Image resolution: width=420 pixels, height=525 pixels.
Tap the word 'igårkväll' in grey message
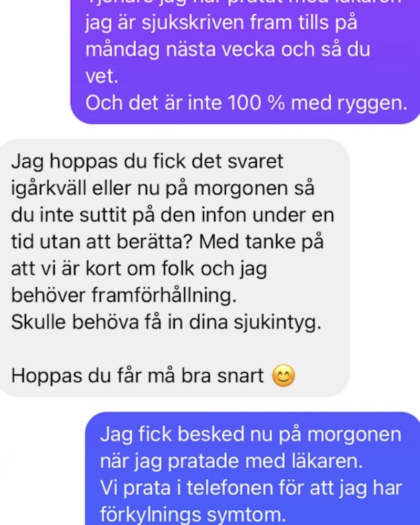[49, 189]
